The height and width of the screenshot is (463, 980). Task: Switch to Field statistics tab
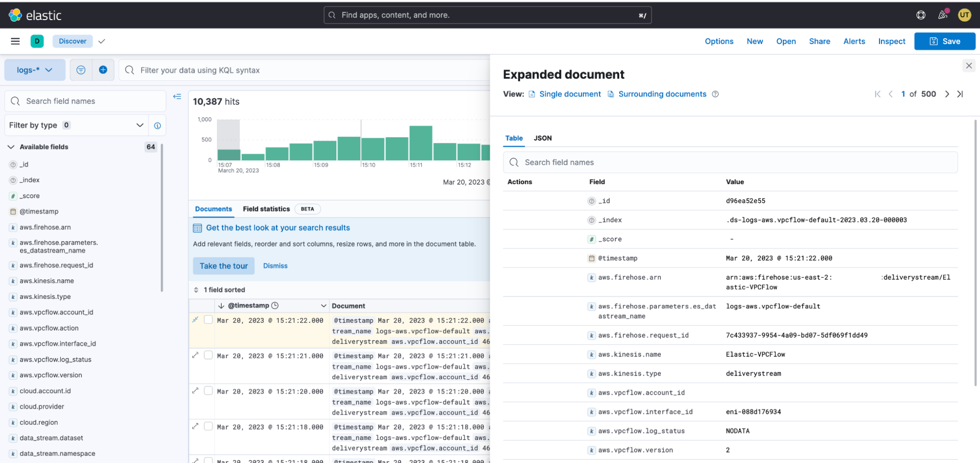point(266,209)
